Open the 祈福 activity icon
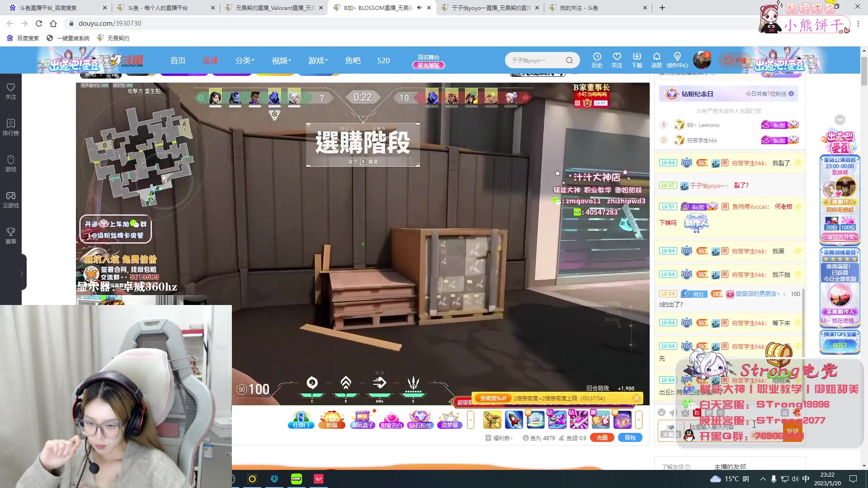Screen dimensions: 868x488 coord(332,420)
